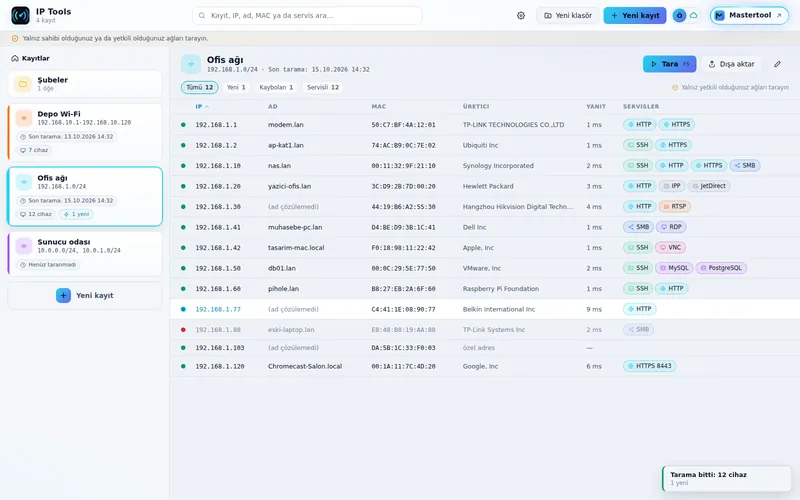The height and width of the screenshot is (500, 800).
Task: Click Raspberry Pi Foundation manufacturer cell
Action: tap(501, 289)
